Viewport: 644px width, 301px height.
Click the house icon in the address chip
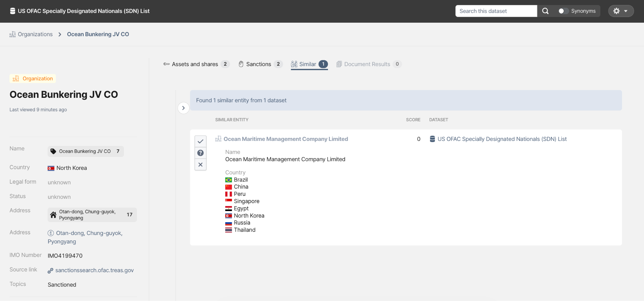(x=53, y=215)
